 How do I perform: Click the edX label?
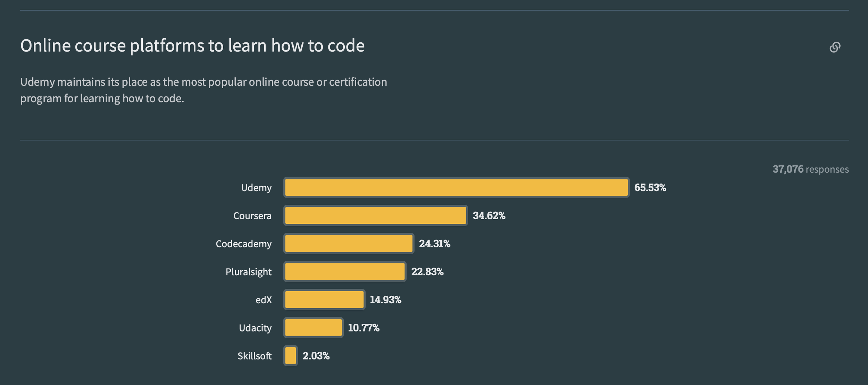pos(264,300)
